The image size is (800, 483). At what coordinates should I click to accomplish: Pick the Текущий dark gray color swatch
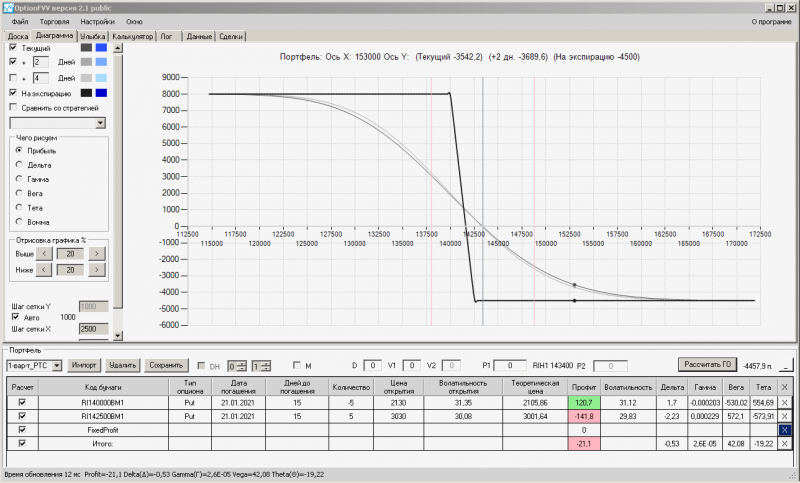click(x=86, y=47)
